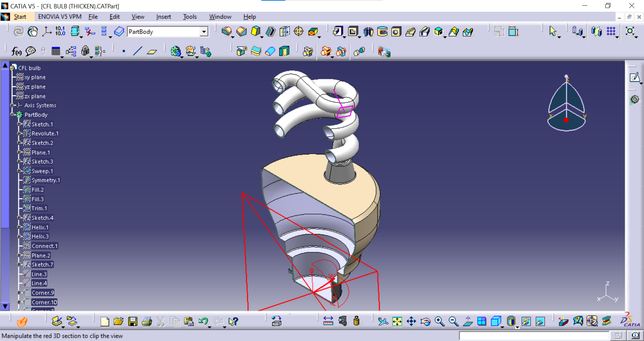Open the ENOVIA V5 VPM menu
Screen dimensions: 644x341
click(60, 17)
